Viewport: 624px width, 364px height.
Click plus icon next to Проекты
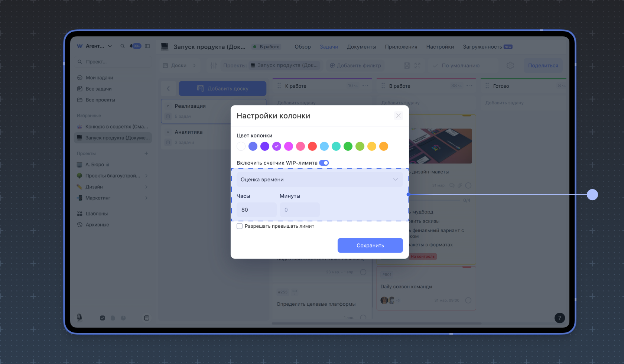click(146, 153)
